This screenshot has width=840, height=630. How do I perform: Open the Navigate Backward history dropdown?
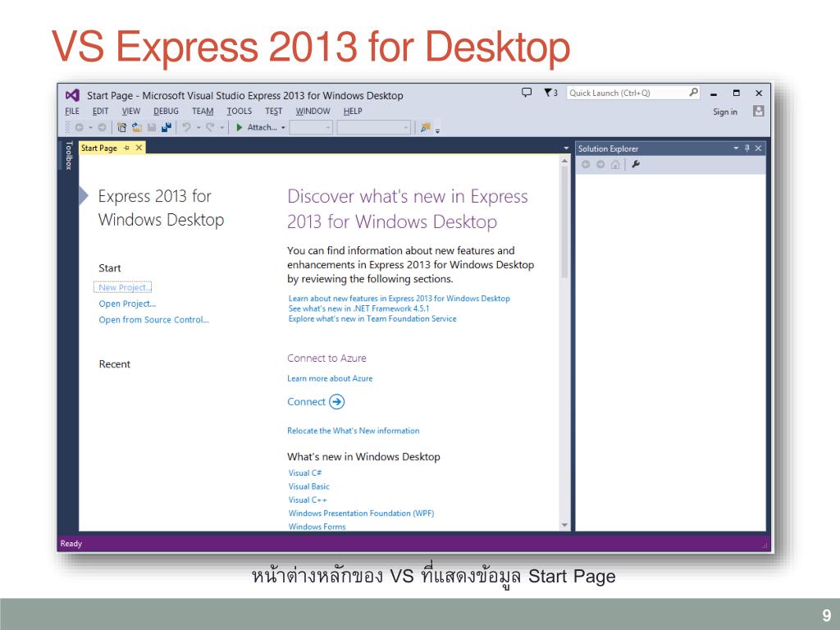90,127
